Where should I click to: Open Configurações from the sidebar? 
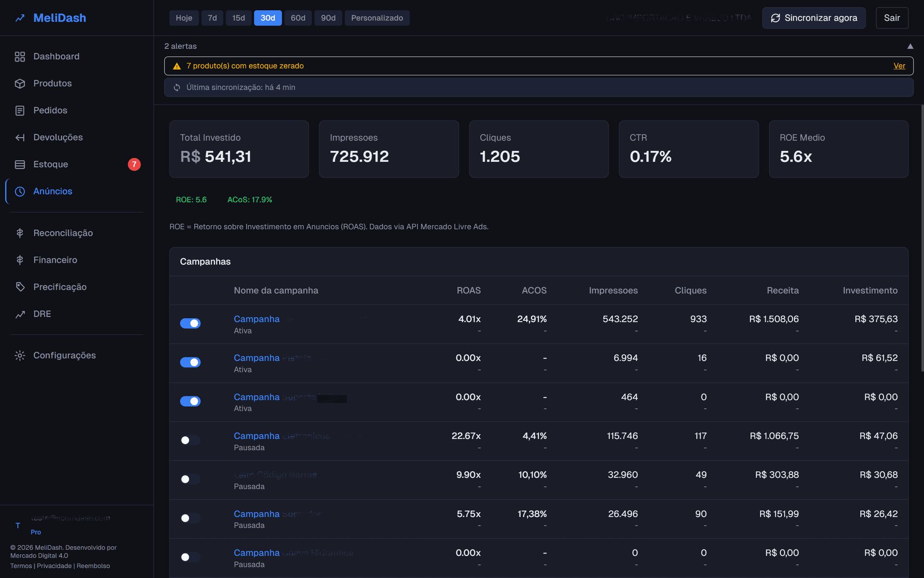(x=20, y=355)
